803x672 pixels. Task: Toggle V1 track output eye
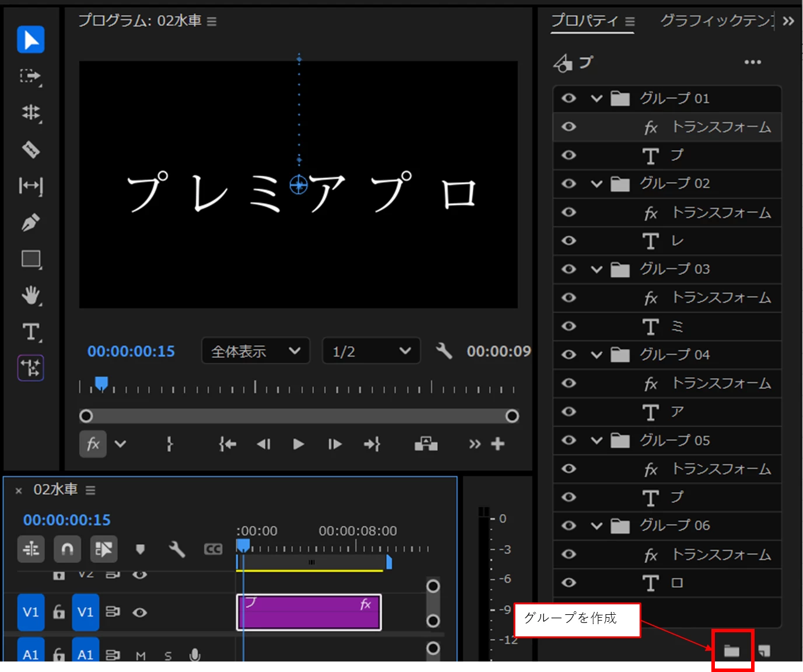coord(139,612)
